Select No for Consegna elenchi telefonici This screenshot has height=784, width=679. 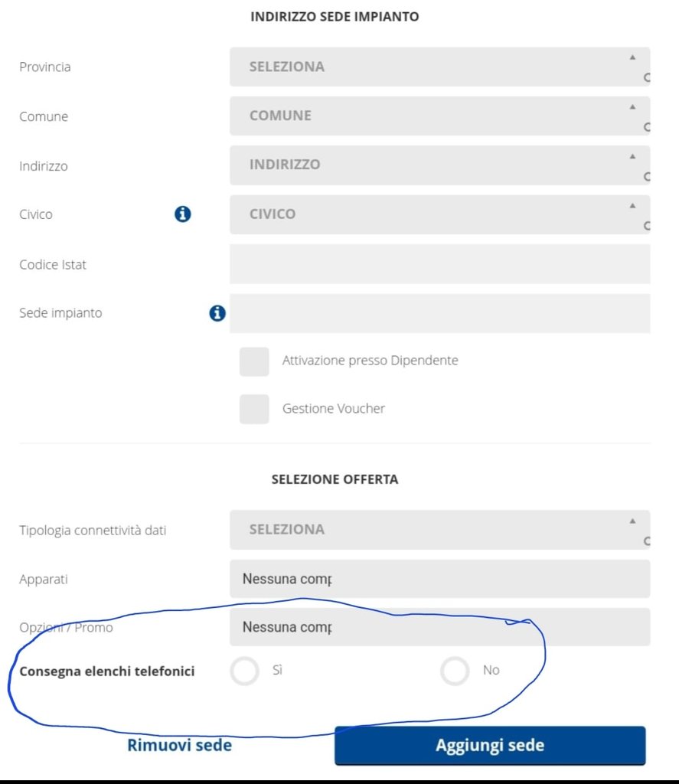click(x=455, y=671)
